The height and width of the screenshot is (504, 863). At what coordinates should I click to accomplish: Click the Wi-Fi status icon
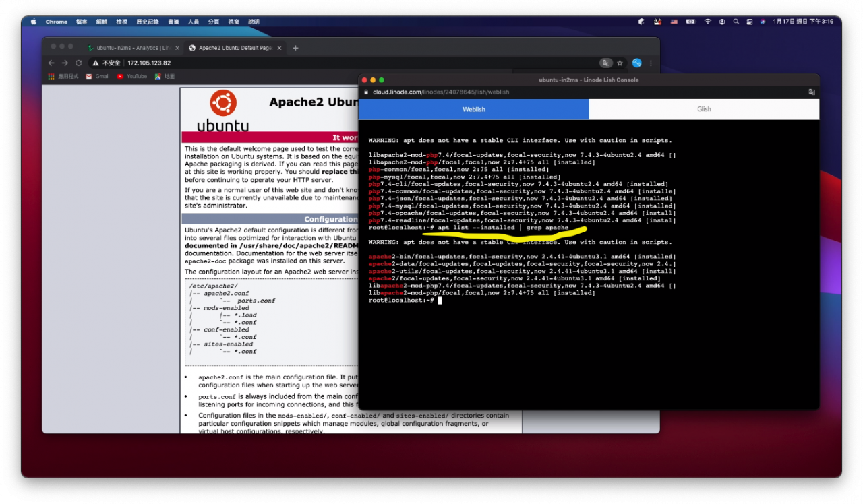[x=707, y=22]
